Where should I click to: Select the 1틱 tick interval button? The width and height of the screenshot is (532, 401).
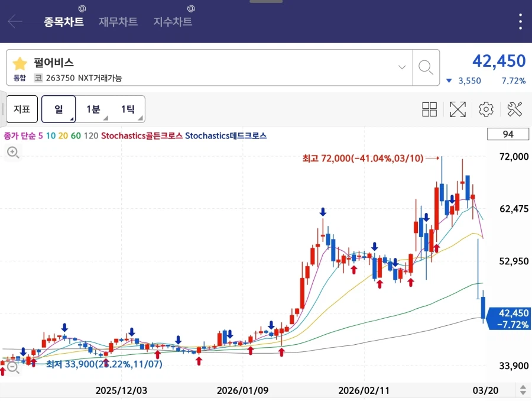[x=128, y=109]
